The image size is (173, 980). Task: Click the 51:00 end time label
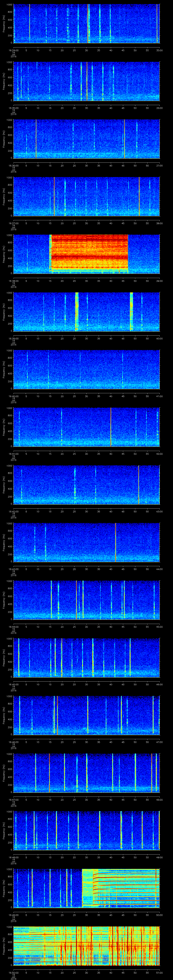click(x=160, y=973)
